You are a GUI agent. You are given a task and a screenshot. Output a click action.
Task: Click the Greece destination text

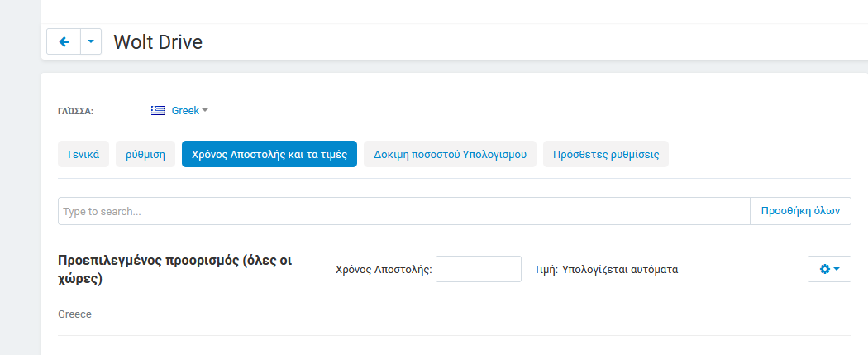74,314
